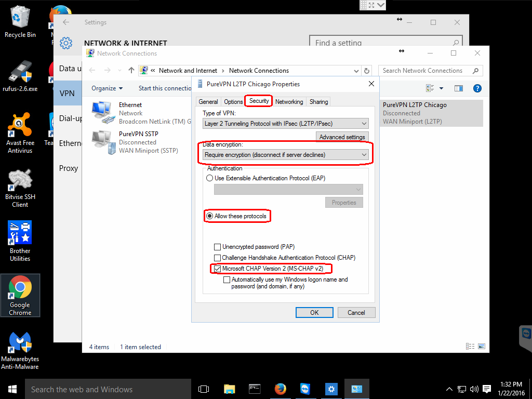Open File Explorer from the taskbar

coord(229,389)
